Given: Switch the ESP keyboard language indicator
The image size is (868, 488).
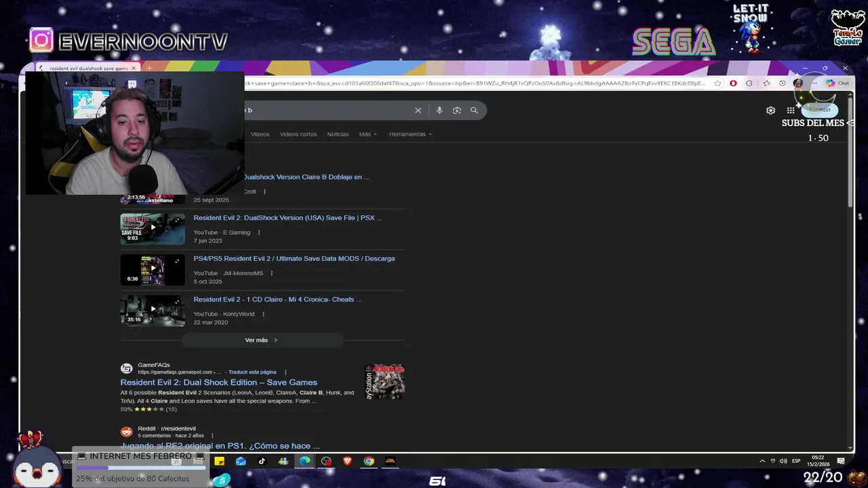Looking at the screenshot, I should point(796,461).
